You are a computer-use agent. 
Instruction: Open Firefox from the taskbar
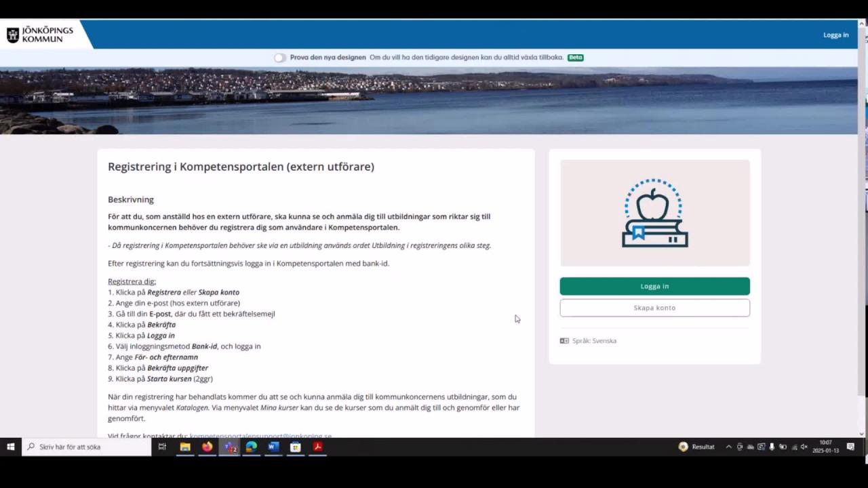(x=208, y=447)
